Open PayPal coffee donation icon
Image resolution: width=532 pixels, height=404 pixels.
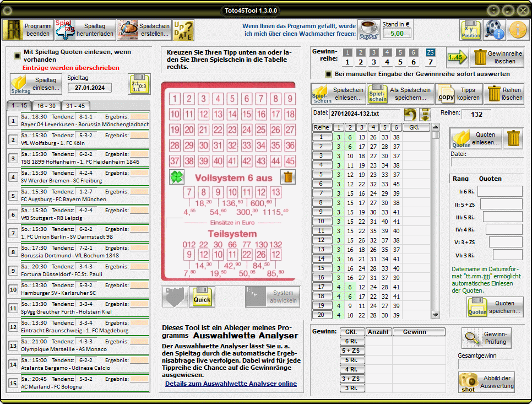point(368,30)
